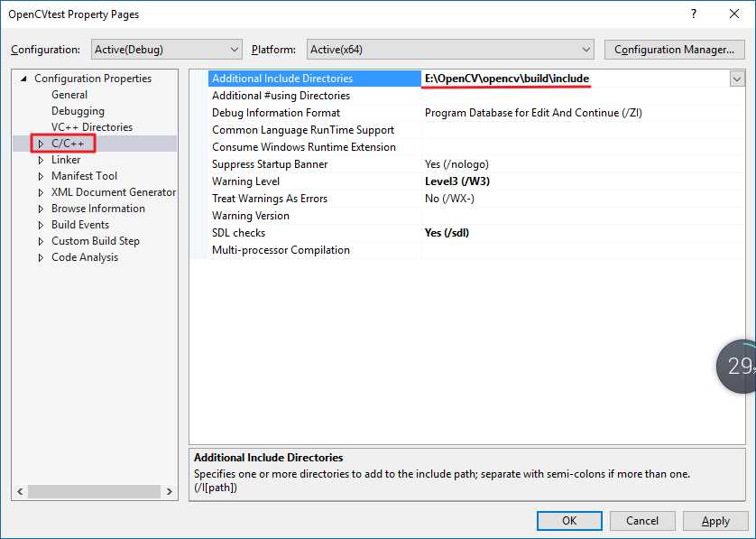The width and height of the screenshot is (756, 539).
Task: Click the Yes (/nologo) value
Action: tap(456, 164)
